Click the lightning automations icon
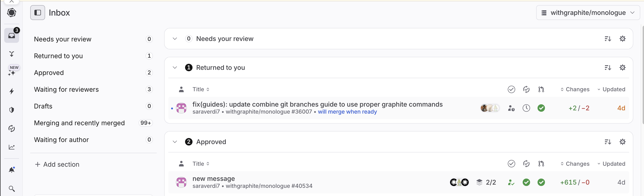 point(12,91)
